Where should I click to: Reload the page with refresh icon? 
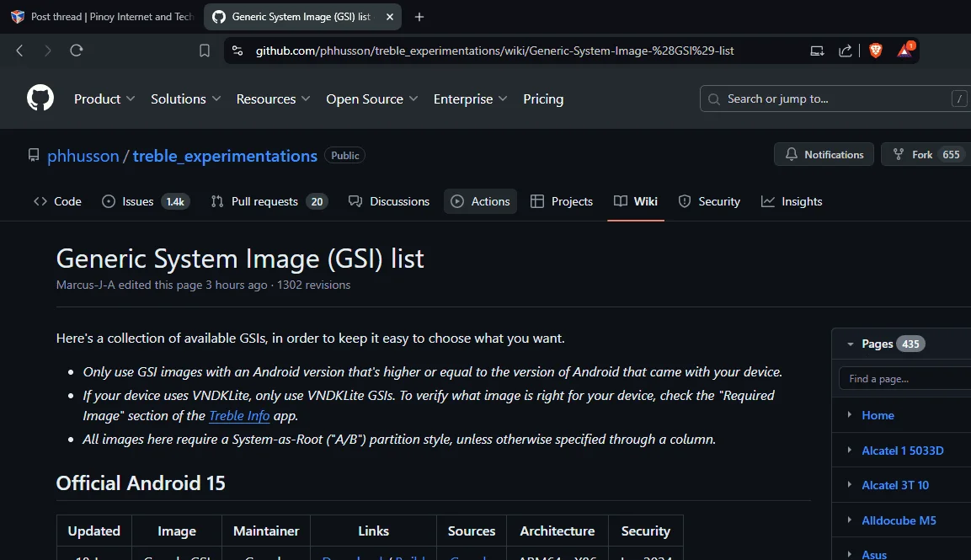(76, 51)
